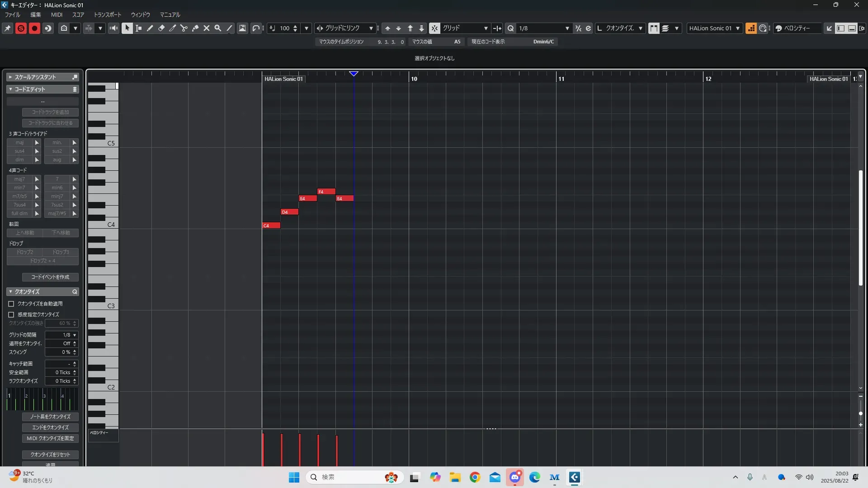Enable 感度指定クオンタイズ checkbox
Viewport: 868px width, 488px height.
point(11,314)
